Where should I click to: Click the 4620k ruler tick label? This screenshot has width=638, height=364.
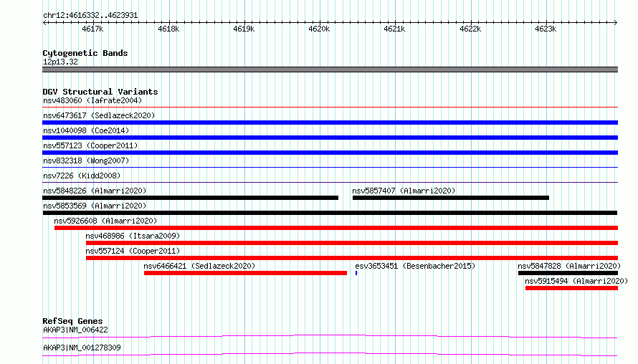pyautogui.click(x=319, y=29)
